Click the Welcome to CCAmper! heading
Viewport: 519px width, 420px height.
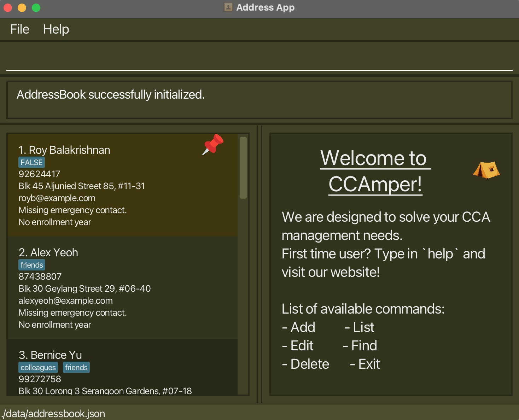coord(375,171)
